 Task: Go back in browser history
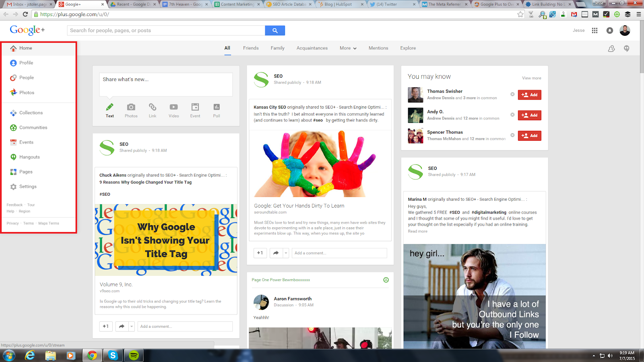[6, 14]
